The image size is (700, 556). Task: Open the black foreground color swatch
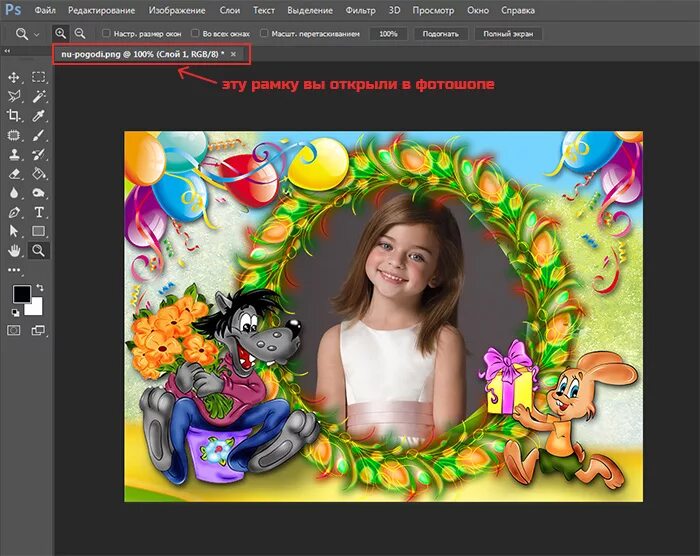point(20,293)
